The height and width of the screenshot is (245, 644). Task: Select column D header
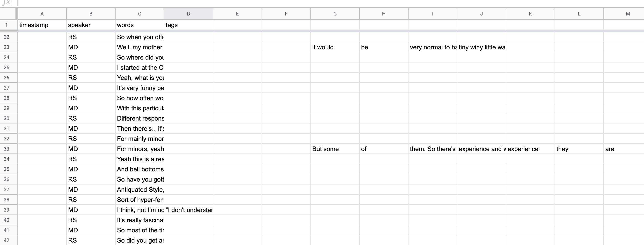tap(188, 14)
